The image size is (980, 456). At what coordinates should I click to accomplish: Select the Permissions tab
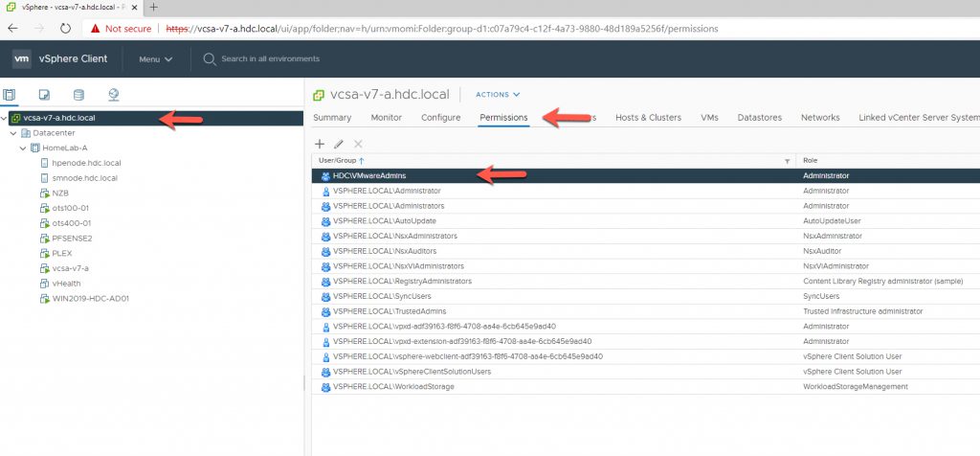[503, 118]
